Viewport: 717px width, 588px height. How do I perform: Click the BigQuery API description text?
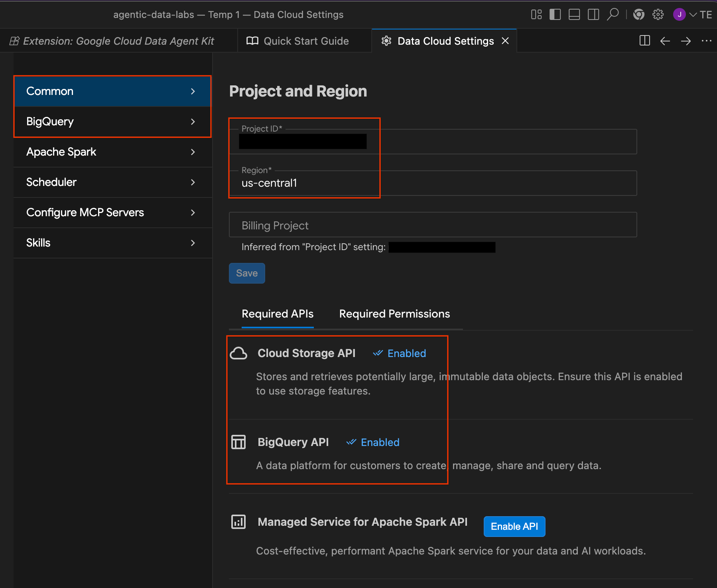429,466
